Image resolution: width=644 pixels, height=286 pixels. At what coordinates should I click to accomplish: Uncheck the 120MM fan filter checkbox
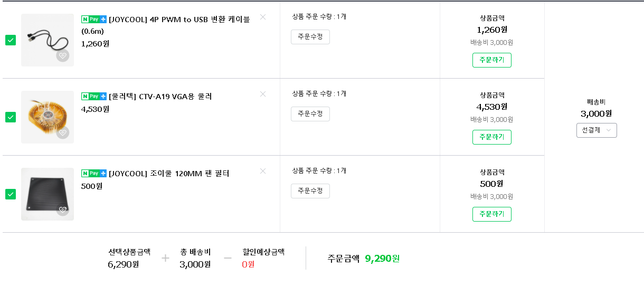coord(11,194)
